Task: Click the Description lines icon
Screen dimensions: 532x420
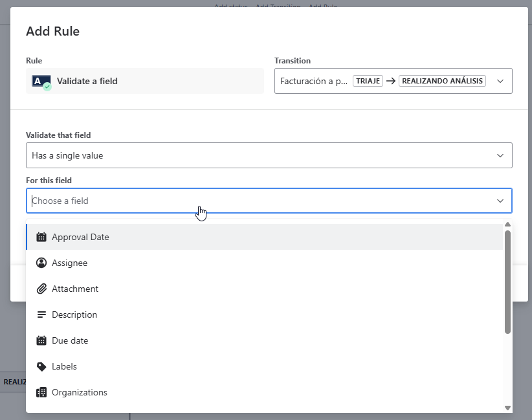Action: (x=41, y=315)
